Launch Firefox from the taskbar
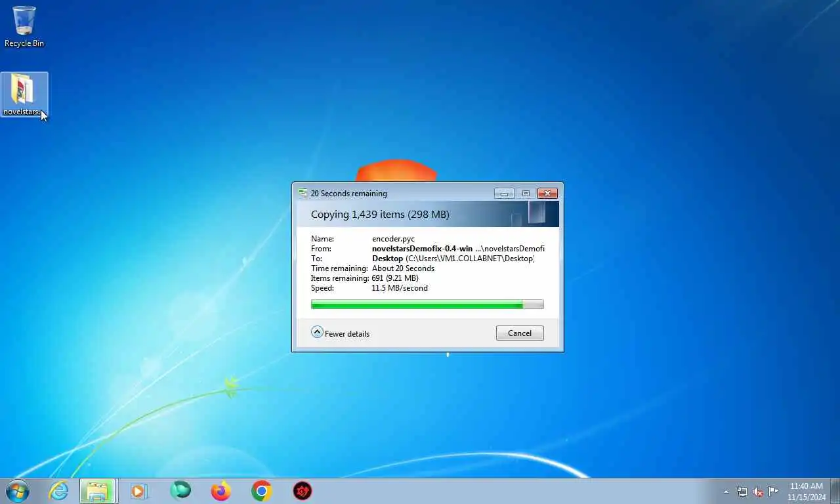 [x=221, y=491]
